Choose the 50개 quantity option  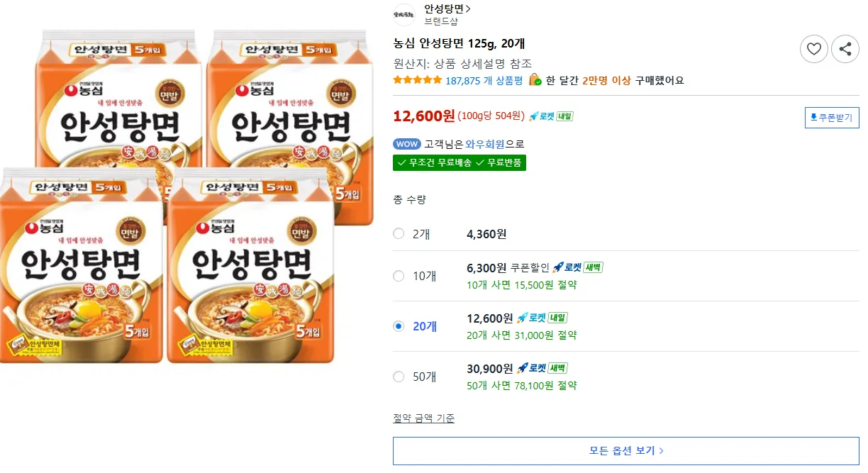399,377
